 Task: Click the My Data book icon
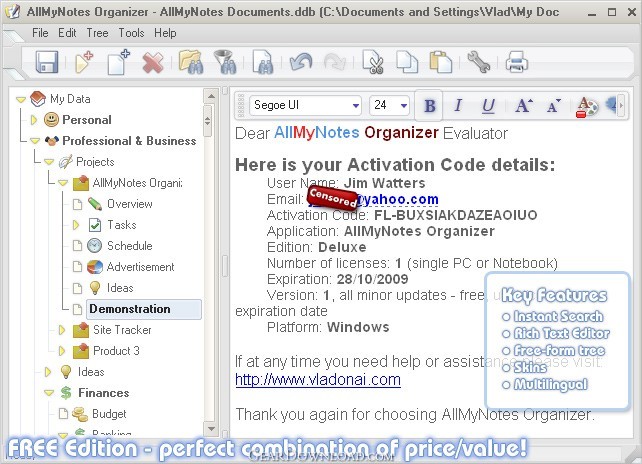[38, 99]
